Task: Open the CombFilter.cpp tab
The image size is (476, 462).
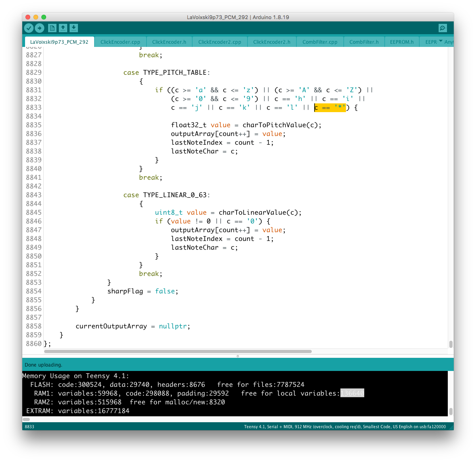Action: pos(320,42)
